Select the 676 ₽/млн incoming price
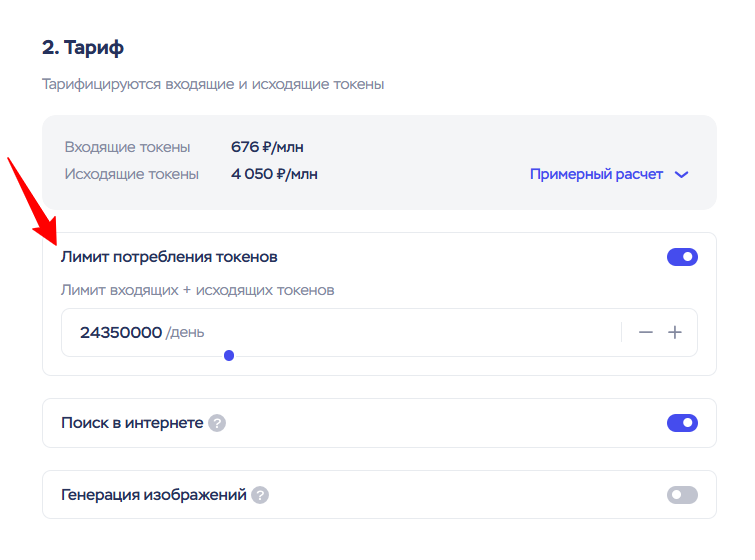The width and height of the screenshot is (755, 560). [267, 147]
